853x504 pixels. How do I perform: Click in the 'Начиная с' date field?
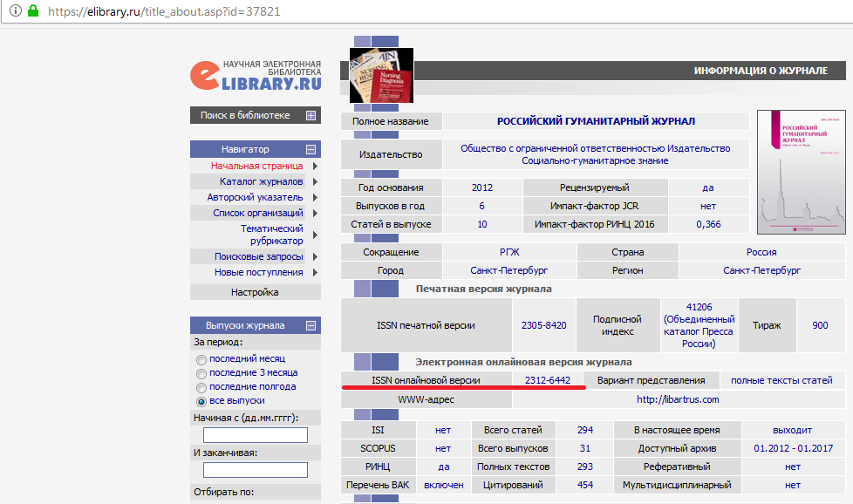pos(255,435)
